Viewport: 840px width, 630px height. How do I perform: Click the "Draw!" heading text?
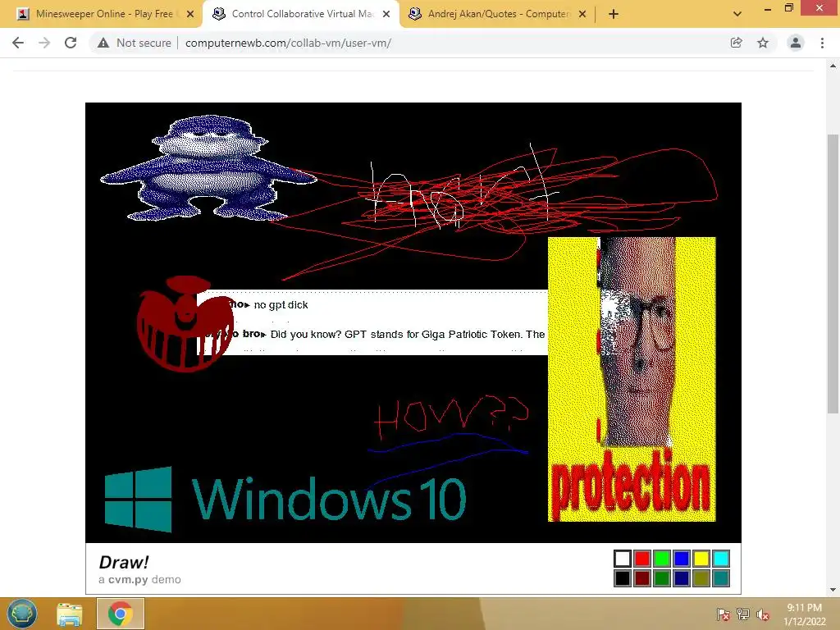[124, 562]
